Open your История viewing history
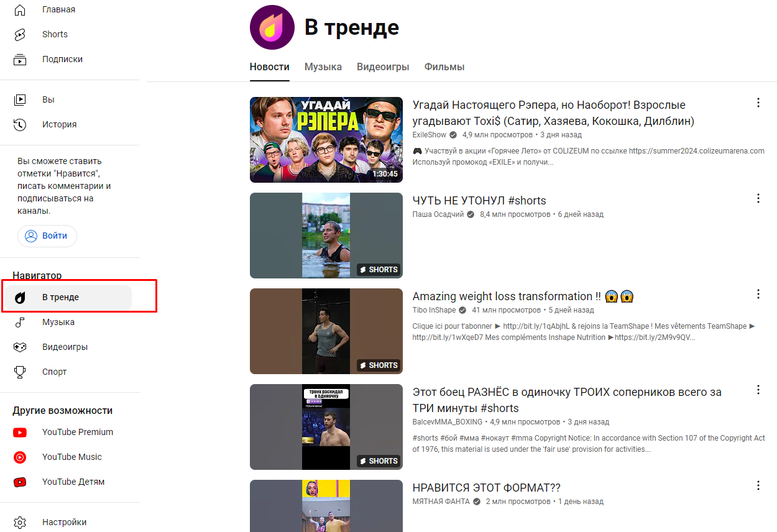This screenshot has height=532, width=777. tap(58, 124)
